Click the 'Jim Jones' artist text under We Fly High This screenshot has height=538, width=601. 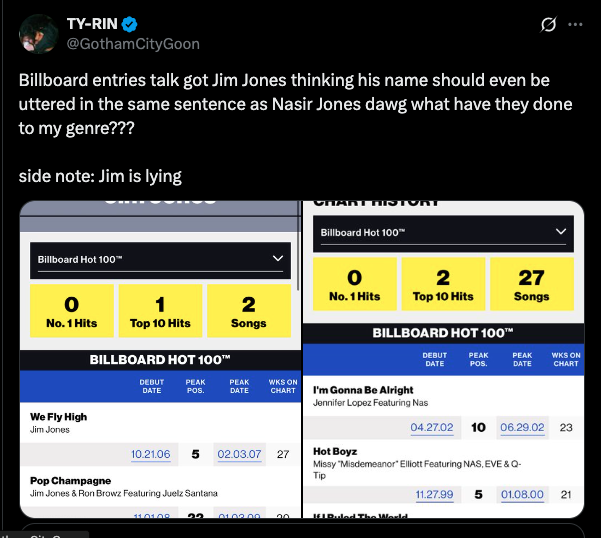50,430
